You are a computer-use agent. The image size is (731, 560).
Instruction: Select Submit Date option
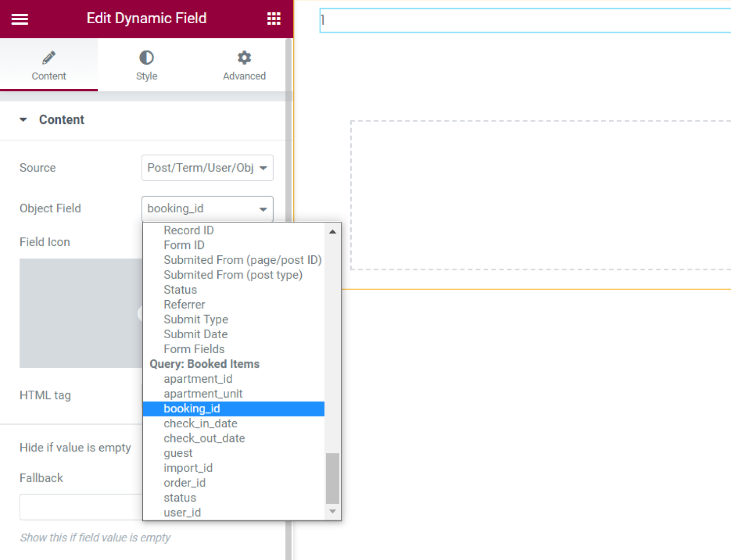tap(234, 334)
